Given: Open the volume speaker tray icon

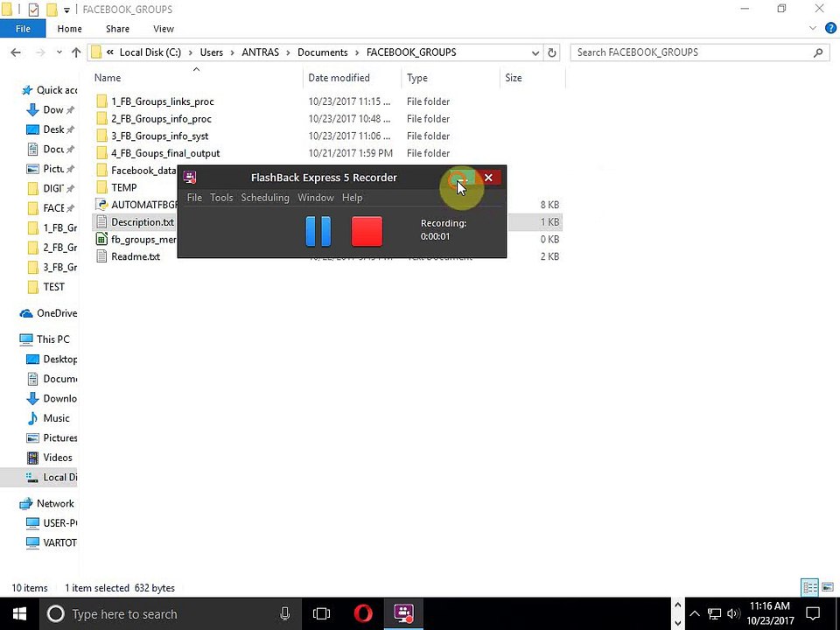Looking at the screenshot, I should pyautogui.click(x=733, y=614).
